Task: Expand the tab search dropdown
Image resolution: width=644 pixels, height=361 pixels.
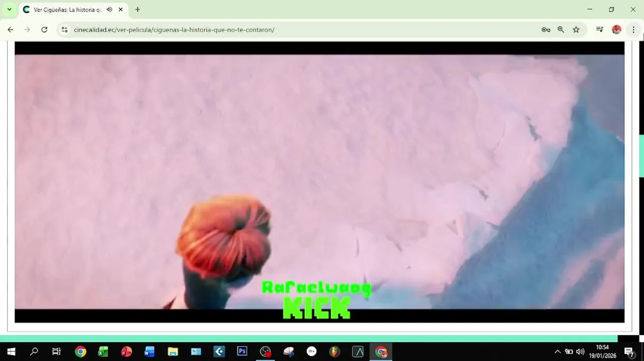Action: [9, 10]
